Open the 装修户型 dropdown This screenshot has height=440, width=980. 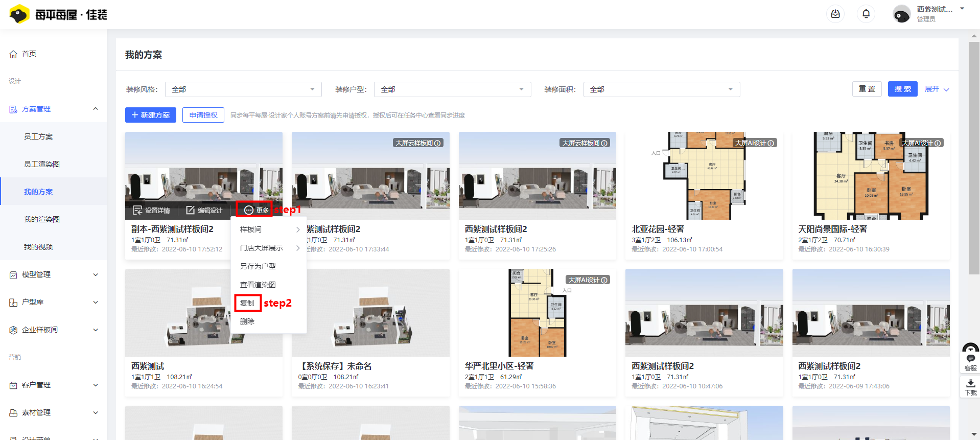pos(452,89)
